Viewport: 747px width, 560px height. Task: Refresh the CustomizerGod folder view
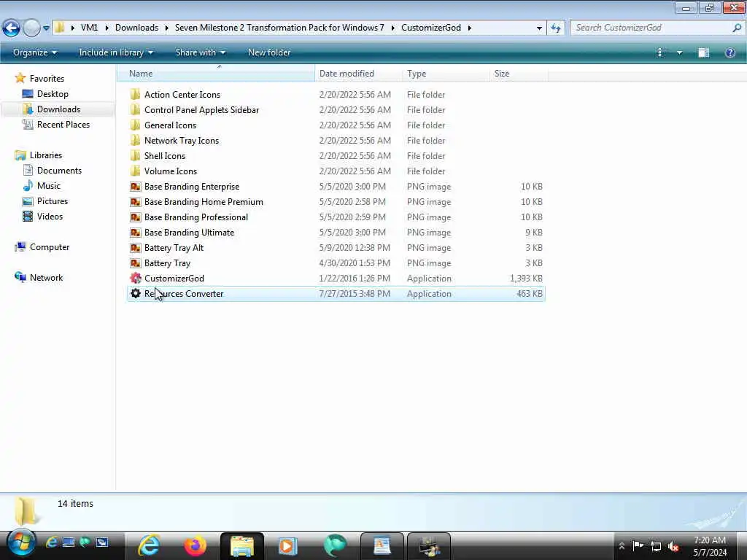[x=555, y=28]
